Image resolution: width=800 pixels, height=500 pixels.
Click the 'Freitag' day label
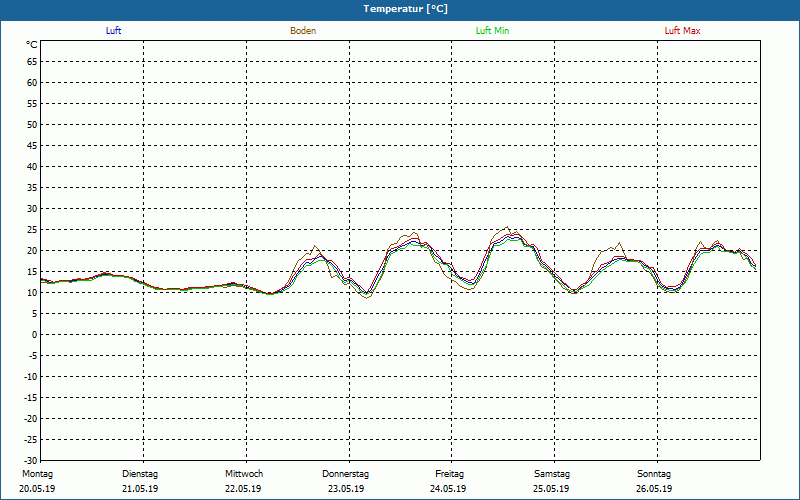pyautogui.click(x=449, y=474)
